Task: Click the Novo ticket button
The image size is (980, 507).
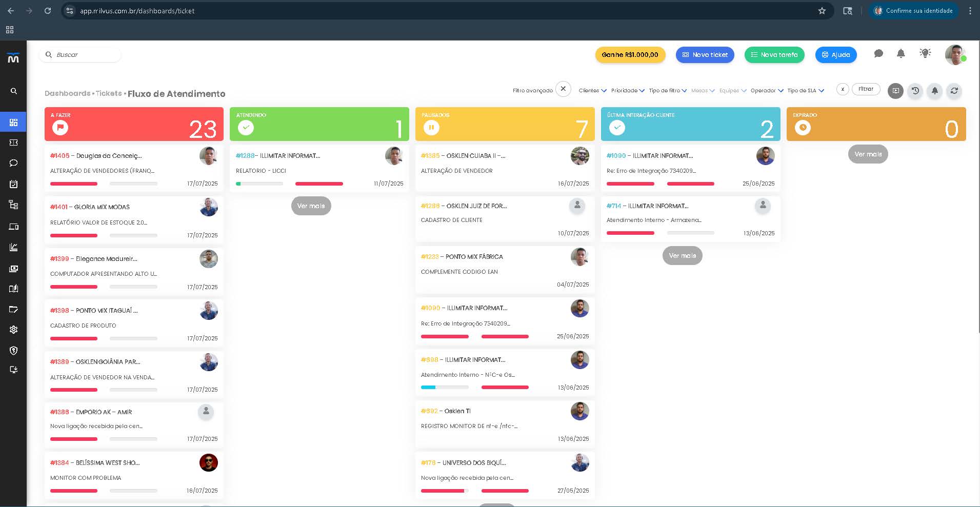Action: 705,55
